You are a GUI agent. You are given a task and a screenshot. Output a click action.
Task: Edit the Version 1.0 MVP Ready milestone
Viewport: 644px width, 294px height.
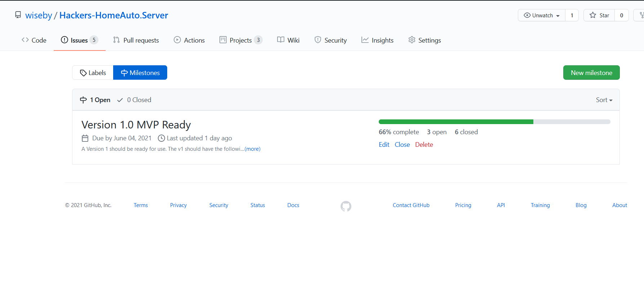pyautogui.click(x=384, y=145)
